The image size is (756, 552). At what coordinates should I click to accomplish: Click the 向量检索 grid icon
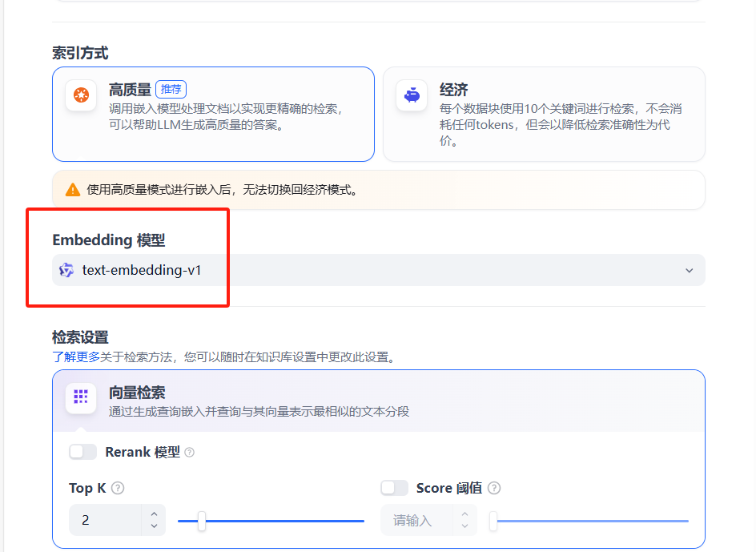[81, 397]
